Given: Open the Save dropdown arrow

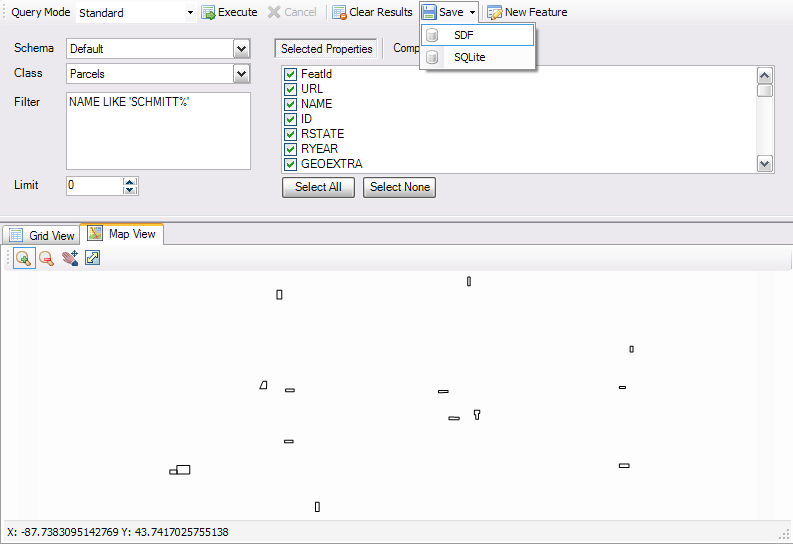Looking at the screenshot, I should pos(472,12).
